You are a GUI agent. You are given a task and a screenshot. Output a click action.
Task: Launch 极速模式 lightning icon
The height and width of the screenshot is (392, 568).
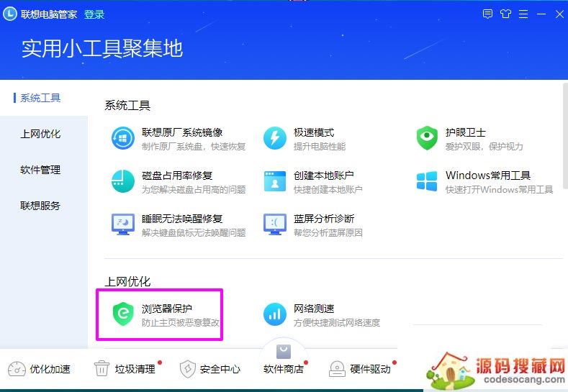[x=274, y=138]
